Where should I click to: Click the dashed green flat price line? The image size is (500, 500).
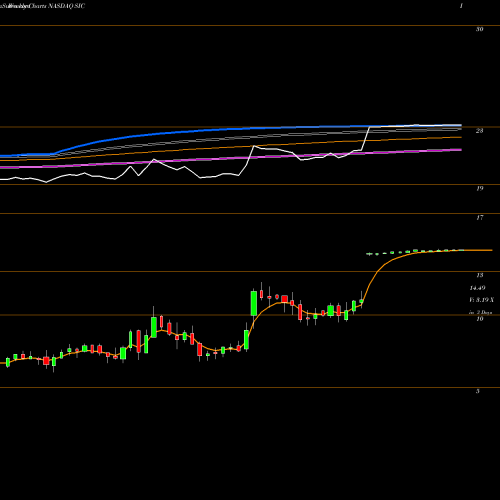coord(415,252)
